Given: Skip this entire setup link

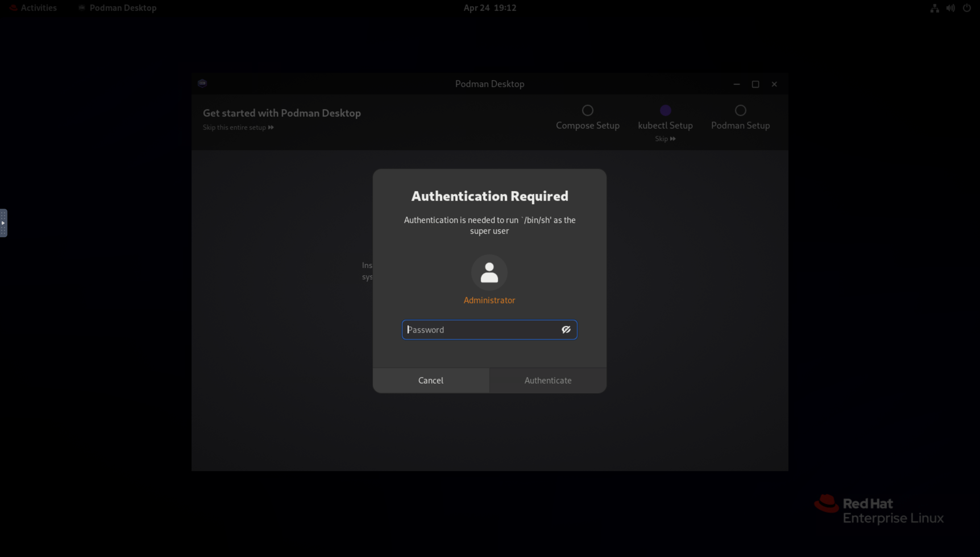Looking at the screenshot, I should click(238, 127).
